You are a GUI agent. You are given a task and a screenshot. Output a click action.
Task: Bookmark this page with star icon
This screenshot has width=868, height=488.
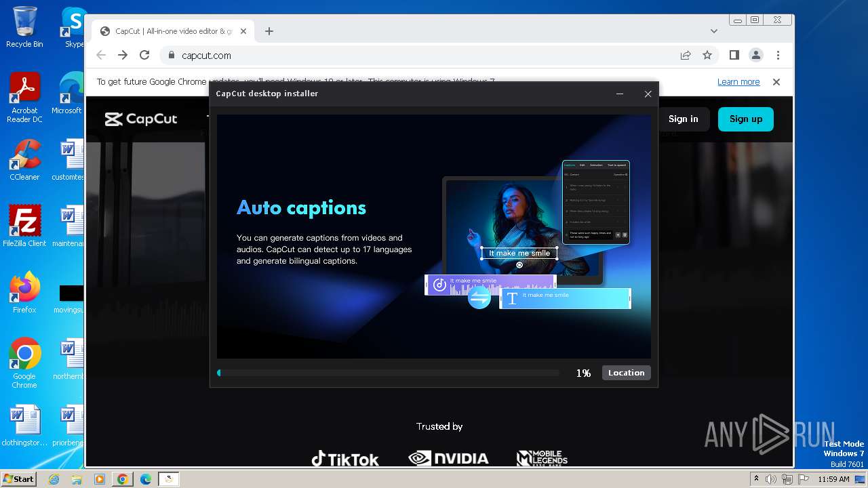point(707,56)
